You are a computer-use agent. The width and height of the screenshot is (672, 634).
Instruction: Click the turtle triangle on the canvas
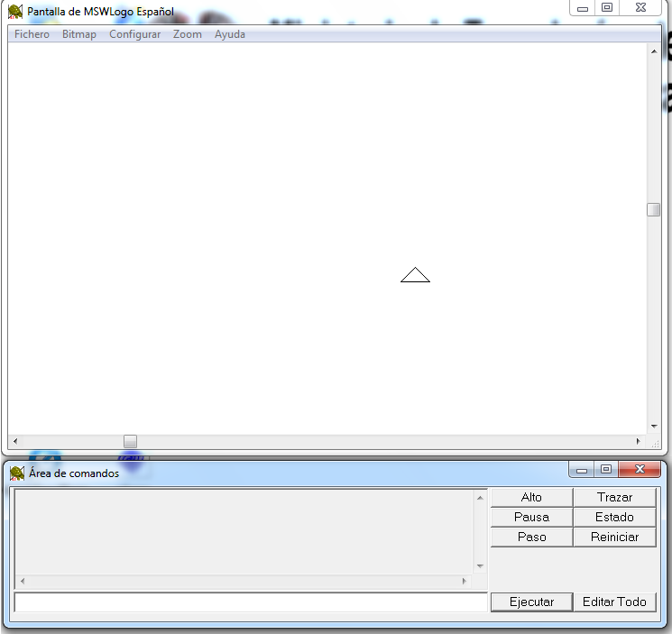415,275
